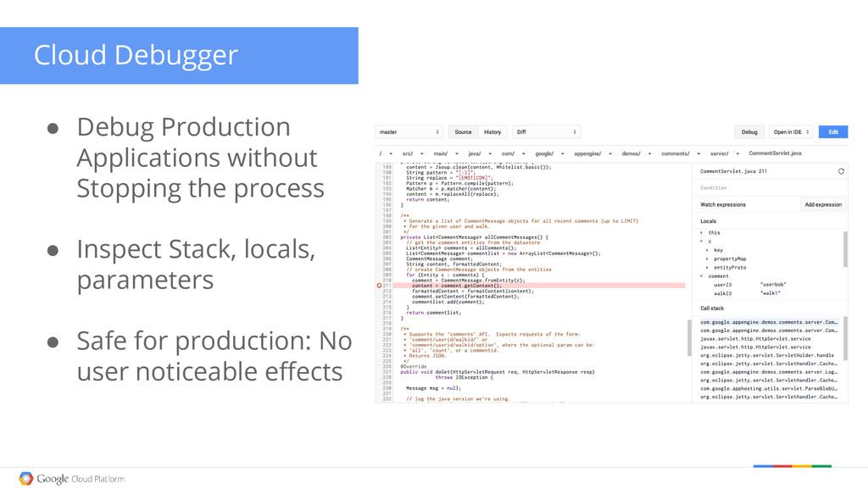Go to the comments/ breadcrumb folder
This screenshot has height=489, width=868.
(676, 153)
